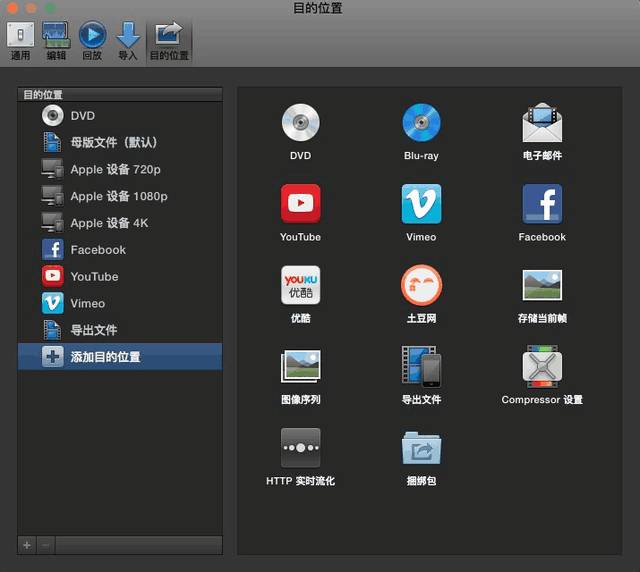
Task: Click the 导出文件 filmstrip icon in grid
Action: click(x=421, y=366)
